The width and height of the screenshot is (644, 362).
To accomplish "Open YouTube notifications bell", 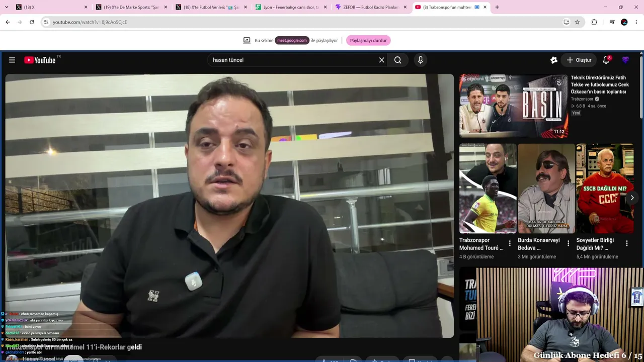I will point(607,60).
